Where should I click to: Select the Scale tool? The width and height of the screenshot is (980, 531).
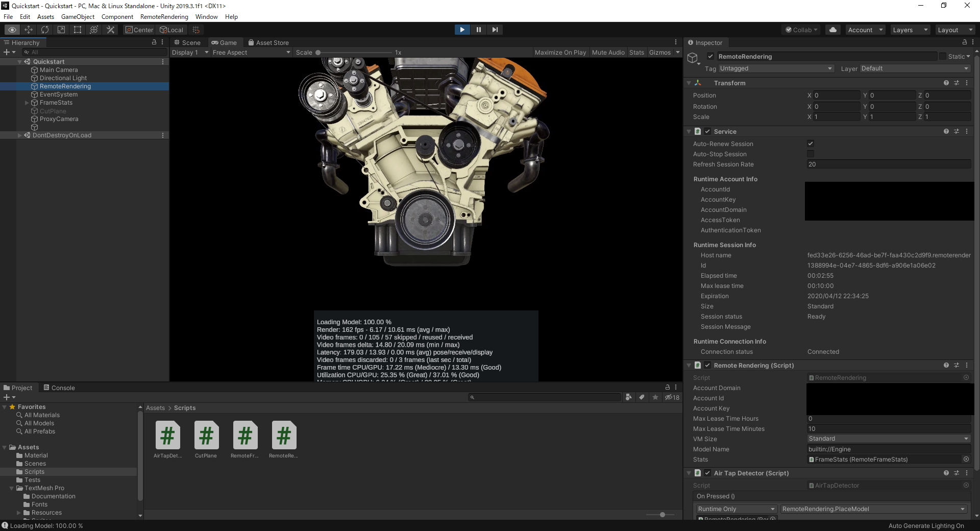point(61,30)
